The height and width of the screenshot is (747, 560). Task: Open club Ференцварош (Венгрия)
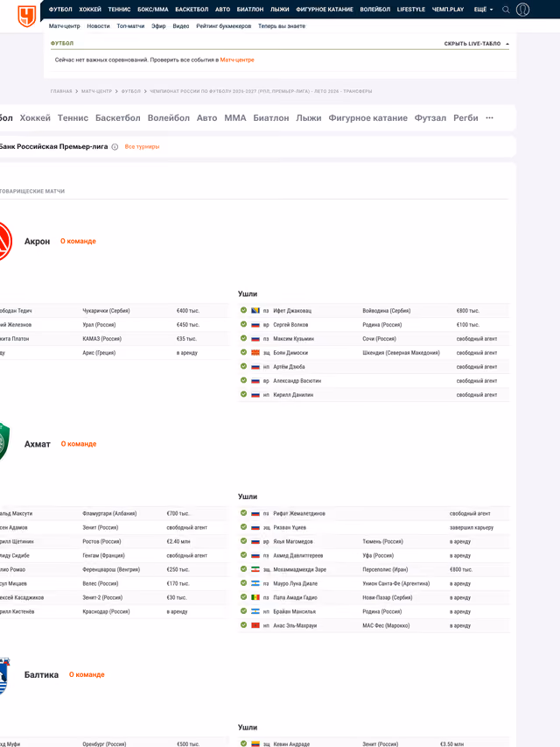pos(111,570)
